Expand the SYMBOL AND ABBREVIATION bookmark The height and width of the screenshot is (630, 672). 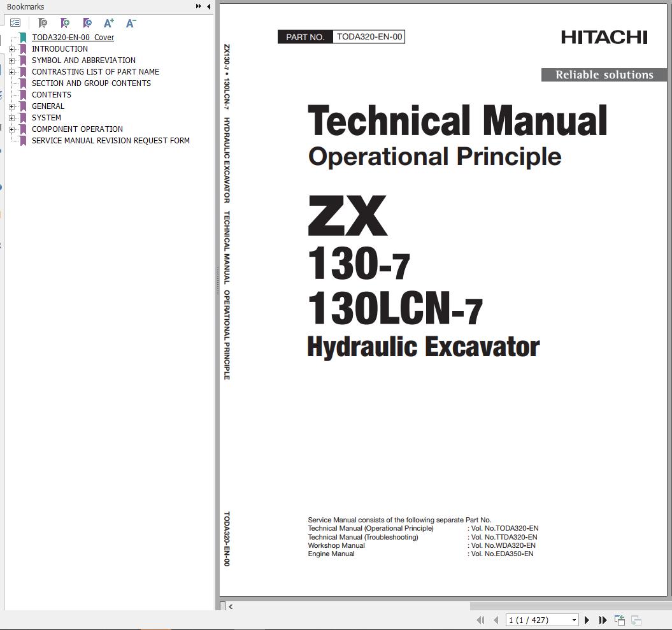click(11, 61)
